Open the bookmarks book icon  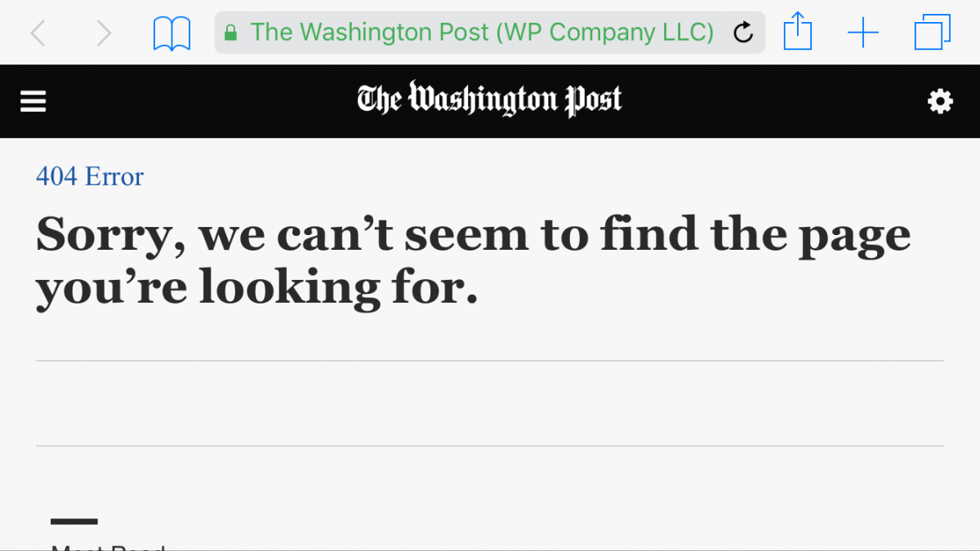(x=171, y=33)
